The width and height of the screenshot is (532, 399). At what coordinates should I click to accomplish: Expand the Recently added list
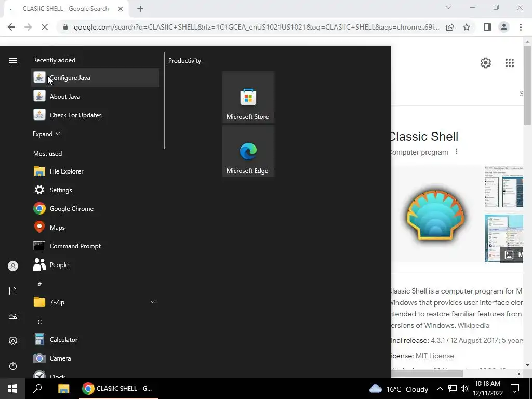(x=46, y=134)
